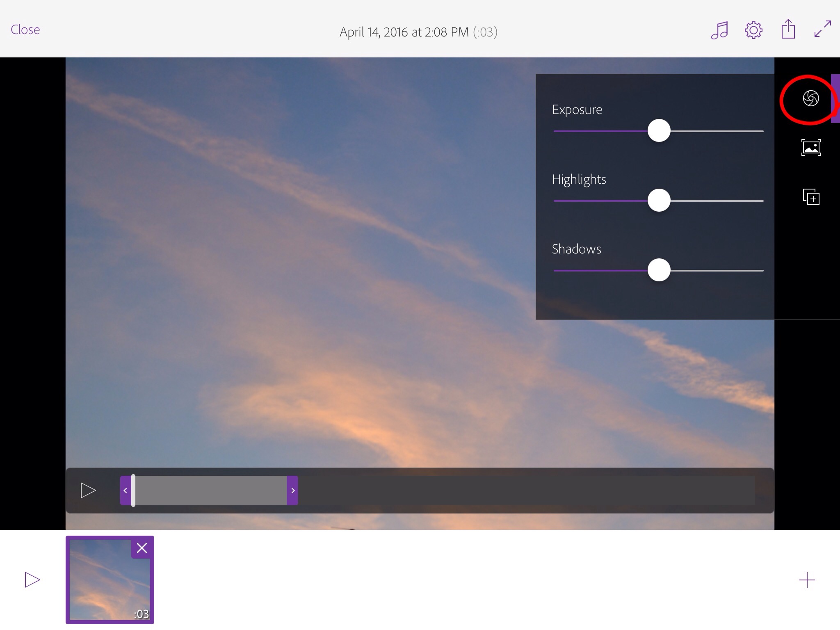Remove the clip using the X badge
840x630 pixels.
142,548
